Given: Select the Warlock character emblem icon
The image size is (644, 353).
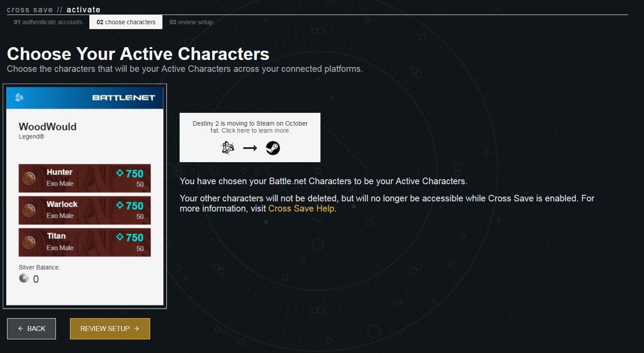Looking at the screenshot, I should coord(29,210).
